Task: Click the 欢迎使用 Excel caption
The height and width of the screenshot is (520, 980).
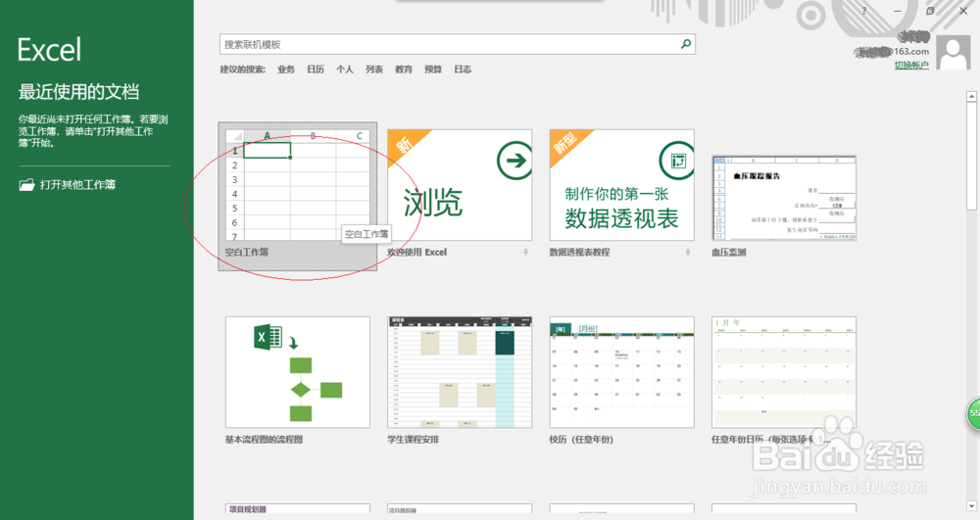Action: tap(416, 253)
